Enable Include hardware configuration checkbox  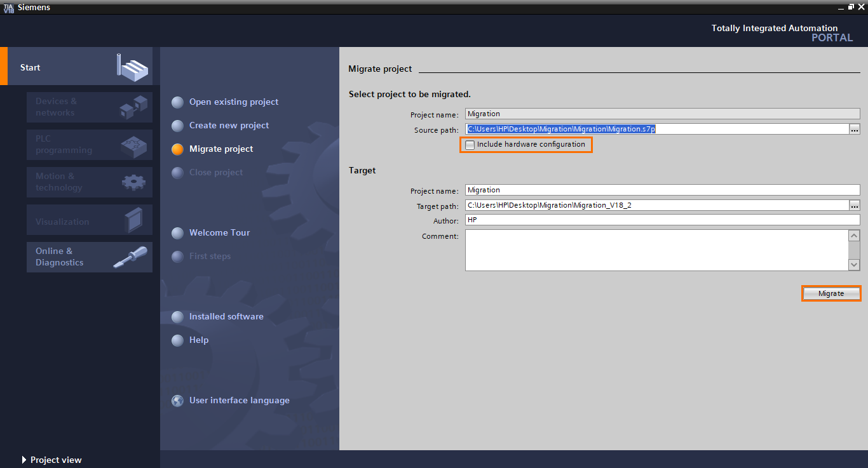coord(470,145)
